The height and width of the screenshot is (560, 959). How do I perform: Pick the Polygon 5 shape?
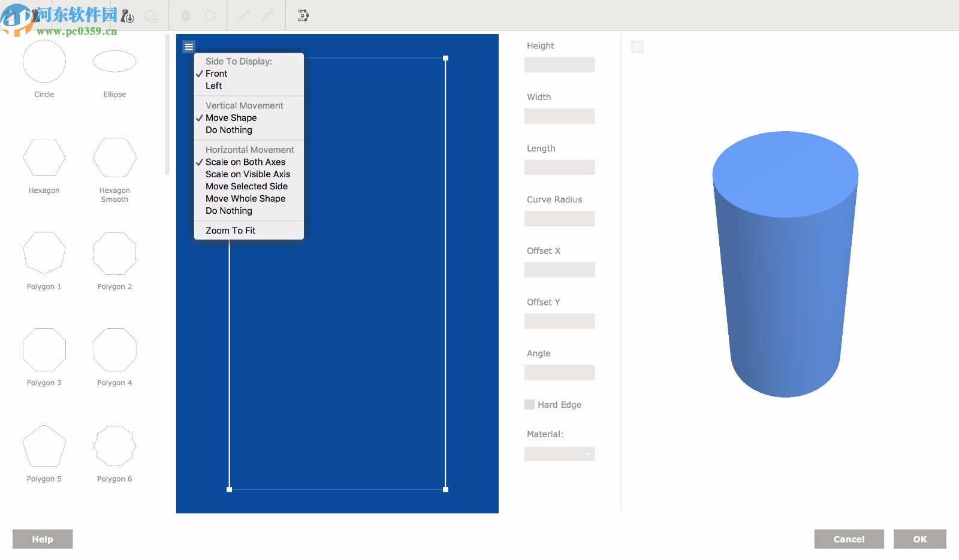point(44,446)
